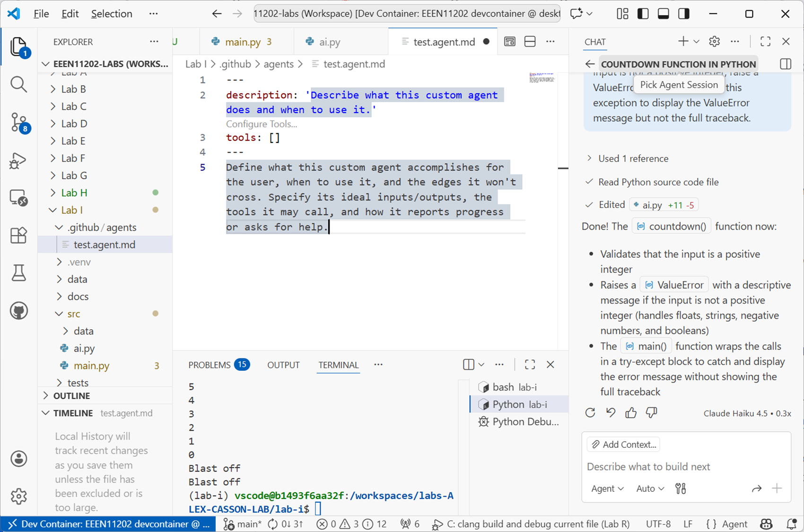Click the Configure Tools link

click(262, 124)
